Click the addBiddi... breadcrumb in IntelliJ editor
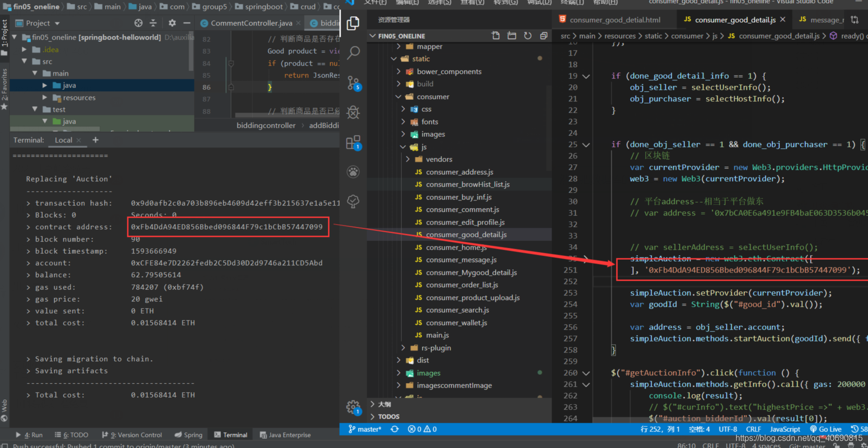The image size is (868, 448). coord(324,125)
